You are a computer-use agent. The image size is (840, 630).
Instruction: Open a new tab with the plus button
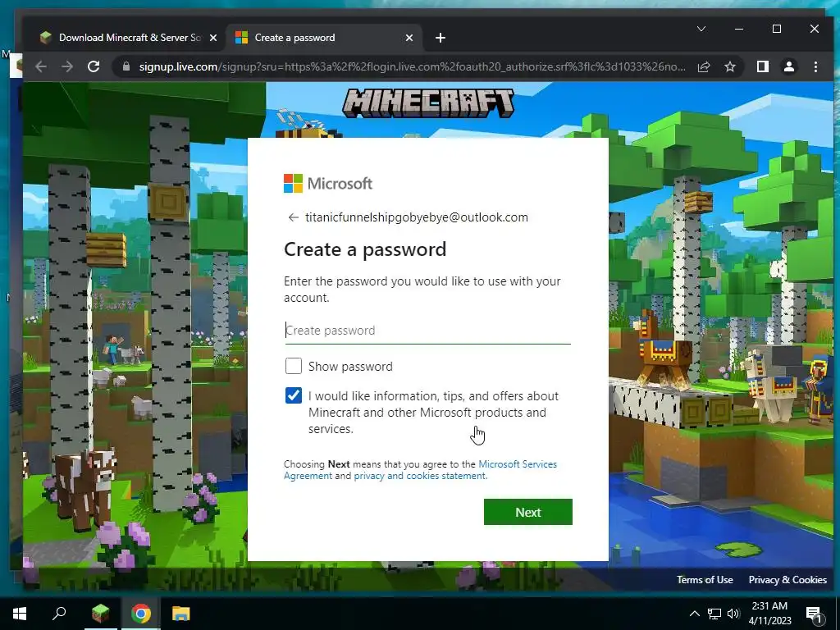[441, 38]
